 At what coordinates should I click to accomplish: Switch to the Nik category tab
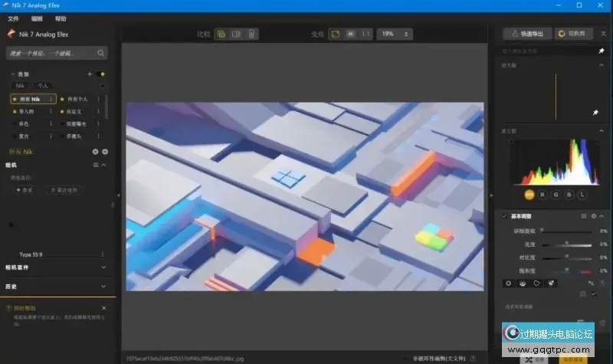tap(20, 86)
